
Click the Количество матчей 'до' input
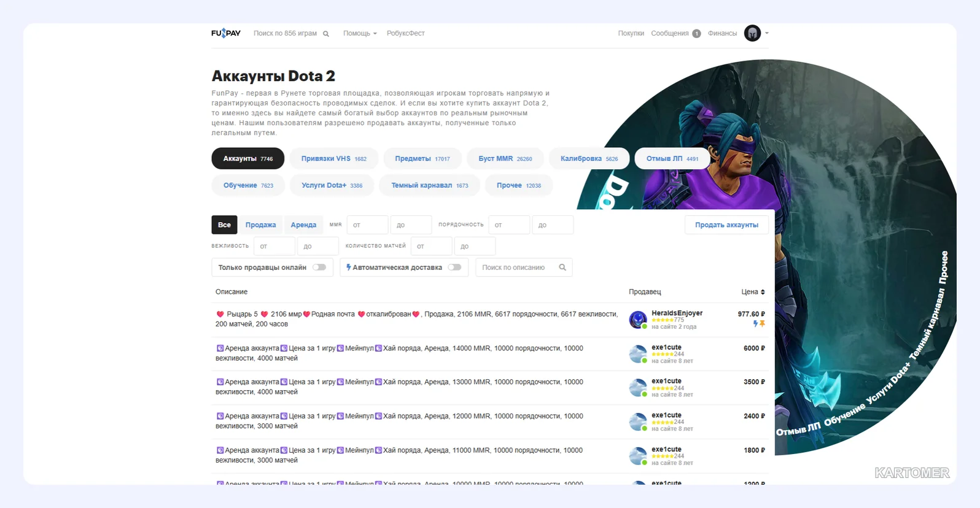475,246
